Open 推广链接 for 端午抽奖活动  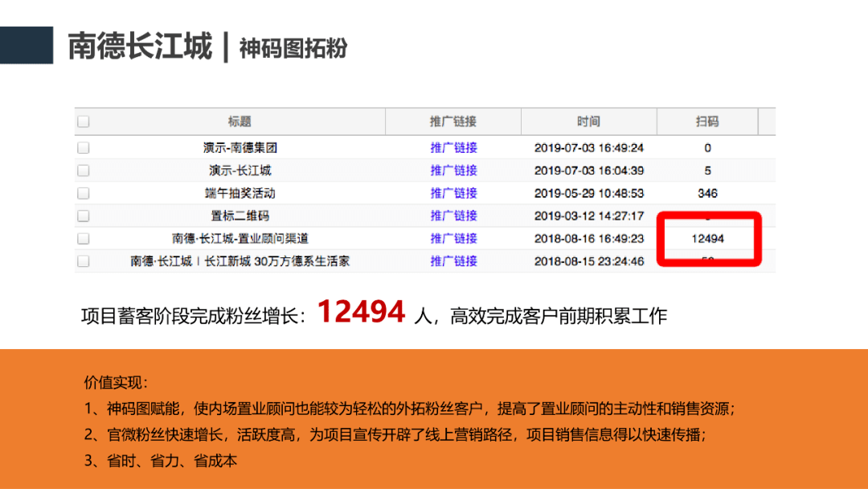453,193
